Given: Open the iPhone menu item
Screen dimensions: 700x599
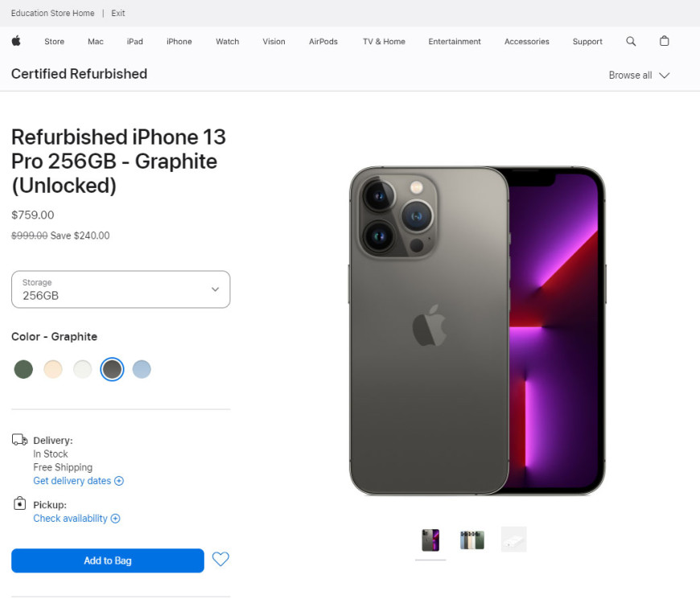Looking at the screenshot, I should pos(179,42).
